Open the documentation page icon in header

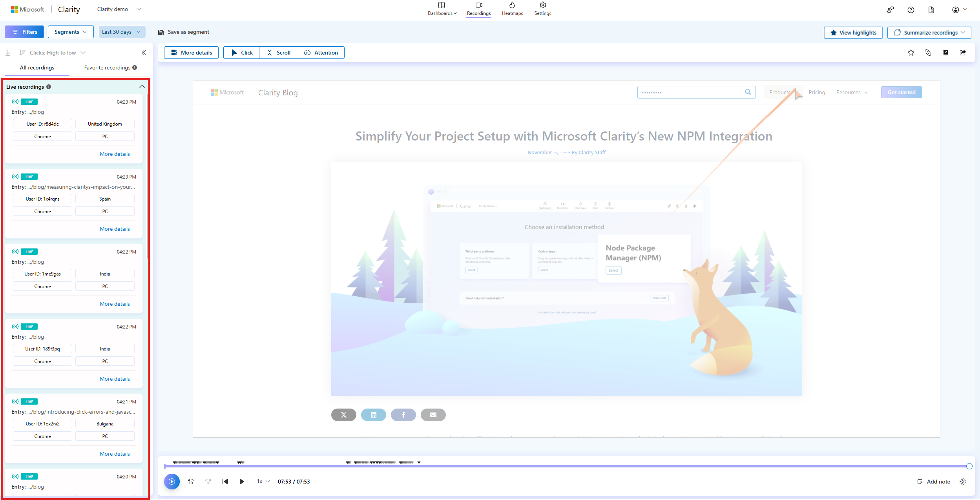coord(931,10)
